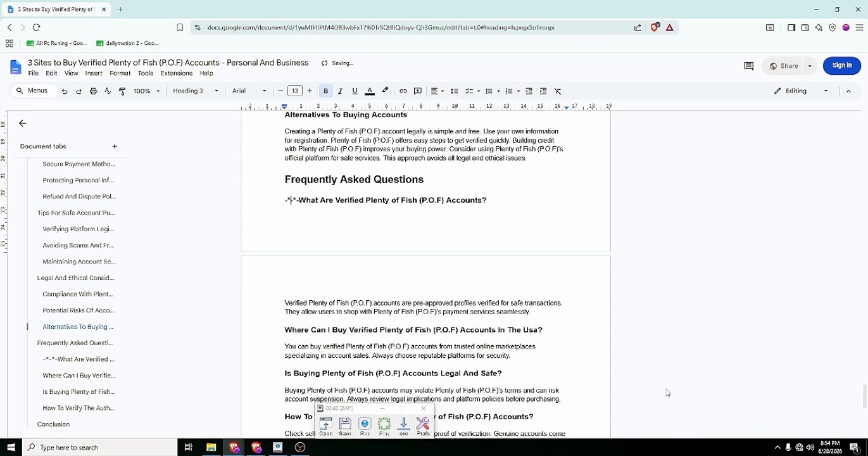Decrease the paragraph indent
Image resolution: width=868 pixels, height=456 pixels.
529,91
